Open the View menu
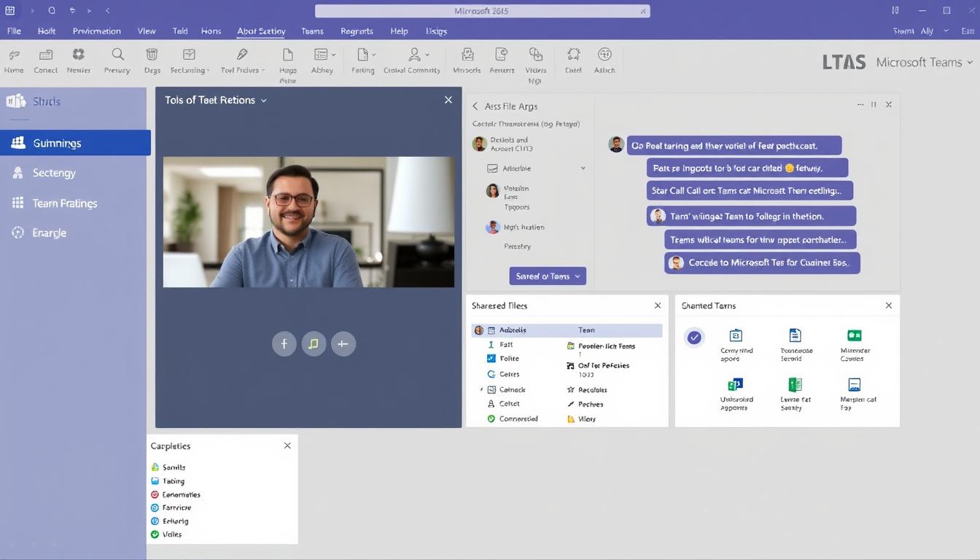980x560 pixels. pos(147,31)
